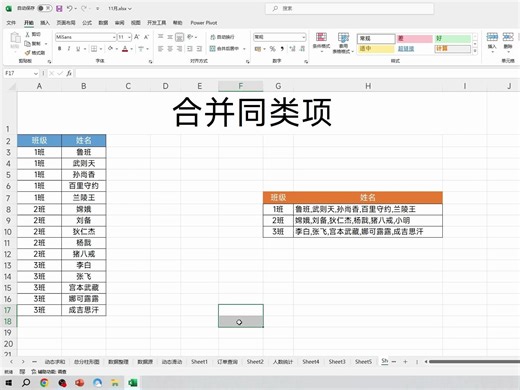The height and width of the screenshot is (390, 520).
Task: Click the Center text alignment icon
Action: point(170,49)
